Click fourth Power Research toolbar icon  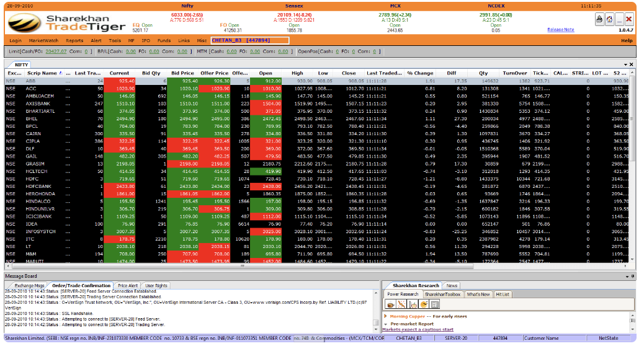[424, 304]
